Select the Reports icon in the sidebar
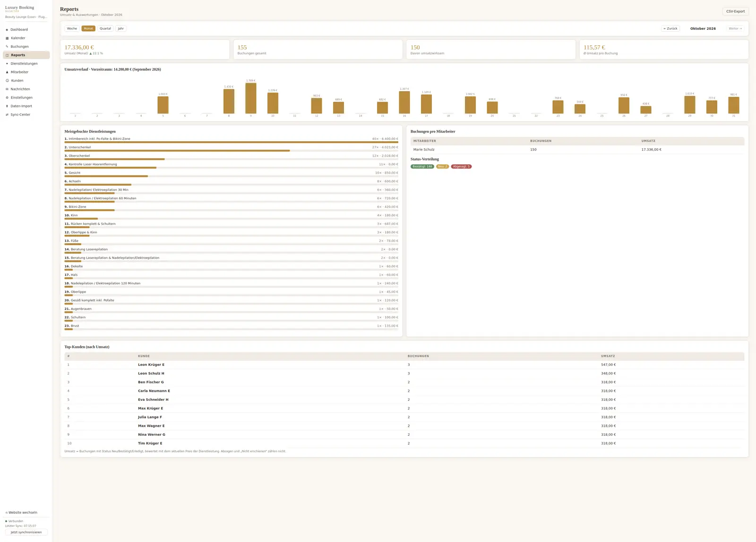 [7, 55]
